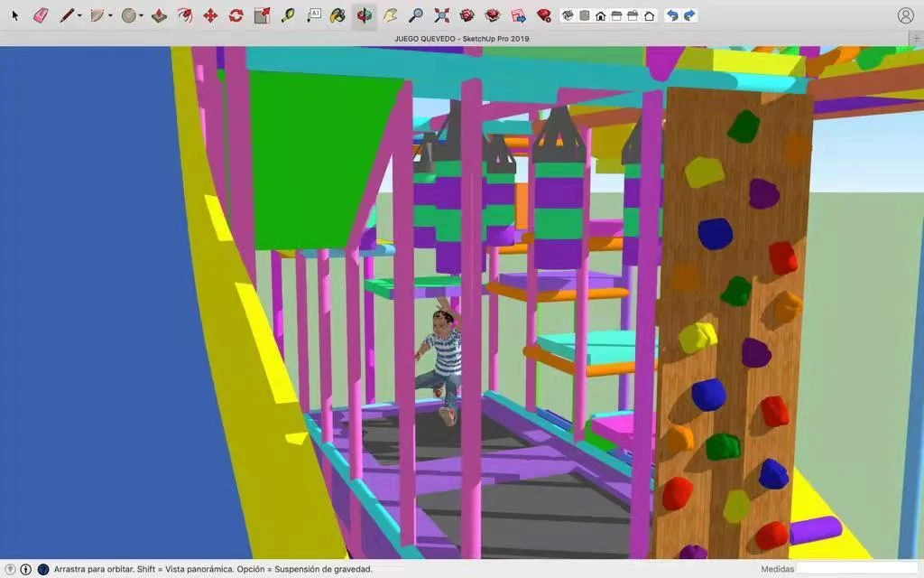Image resolution: width=924 pixels, height=578 pixels.
Task: Pick the pink Eraser tool
Action: (41, 15)
